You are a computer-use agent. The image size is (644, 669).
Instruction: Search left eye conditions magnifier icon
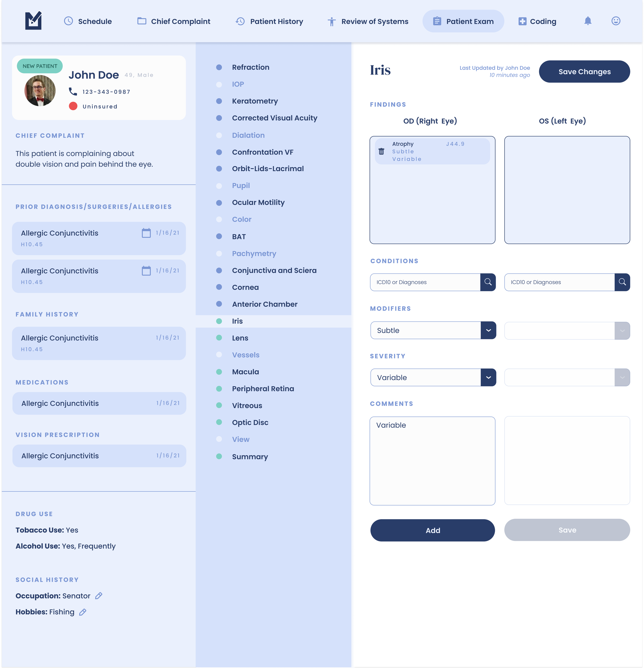(622, 282)
